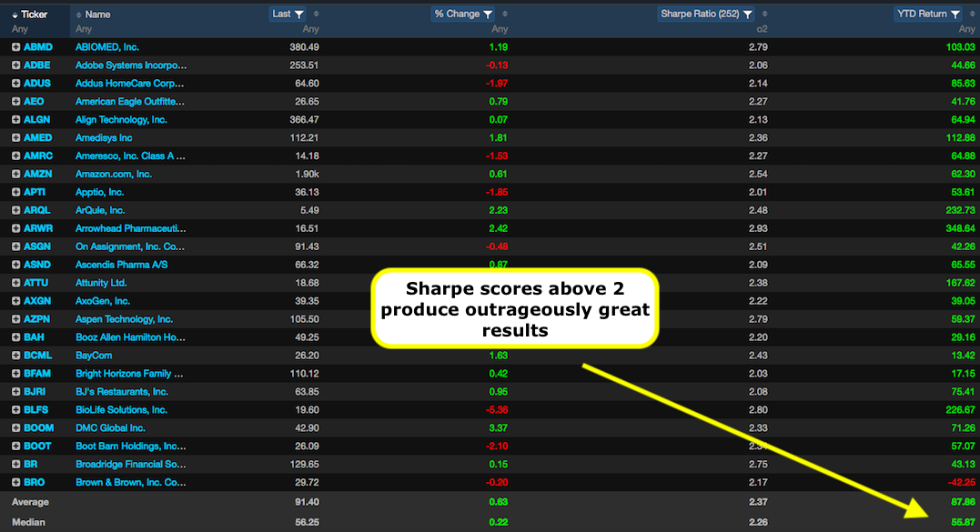The width and height of the screenshot is (980, 532).
Task: Click the plus icon beside BCML
Action: 15,355
